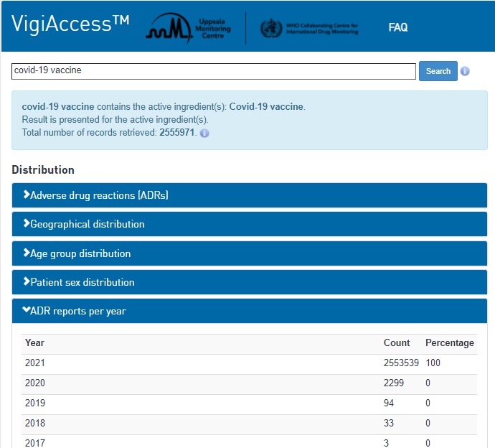Screen dimensions: 495x448
Task: Click WHO Collaborating Centre text link
Action: click(322, 29)
